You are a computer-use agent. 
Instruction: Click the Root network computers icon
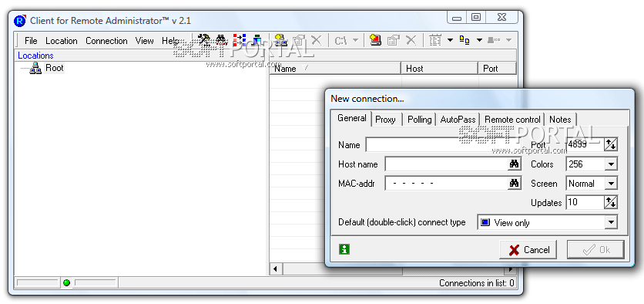[x=35, y=69]
